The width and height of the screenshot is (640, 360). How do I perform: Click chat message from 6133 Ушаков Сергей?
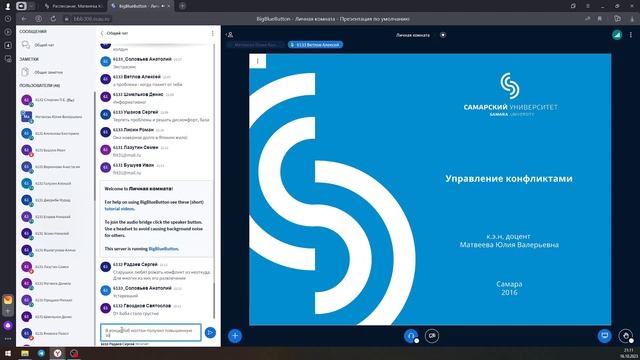(x=156, y=116)
